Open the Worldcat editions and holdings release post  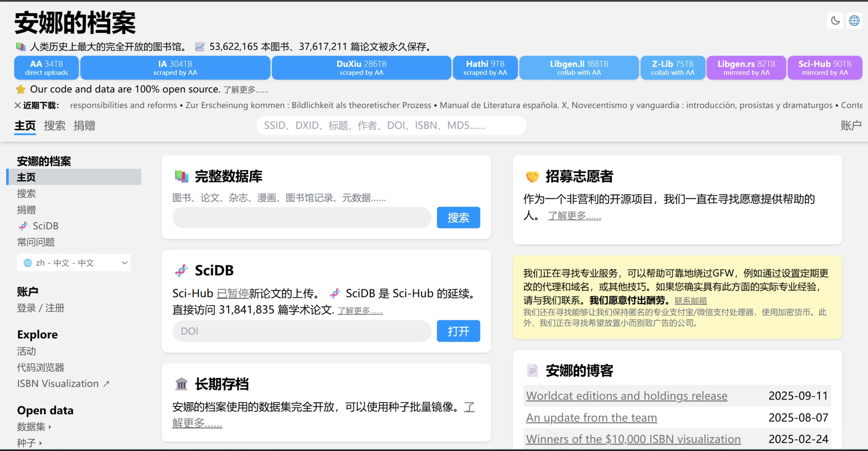(x=626, y=396)
